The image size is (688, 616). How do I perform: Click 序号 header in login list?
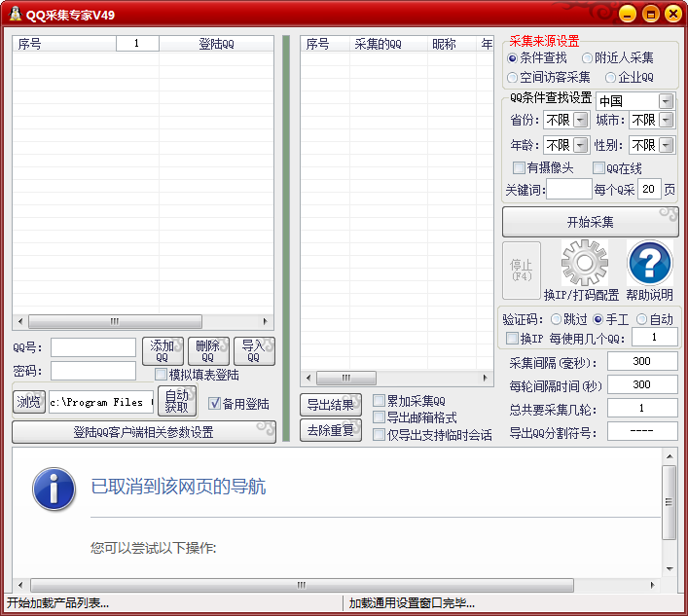point(64,44)
